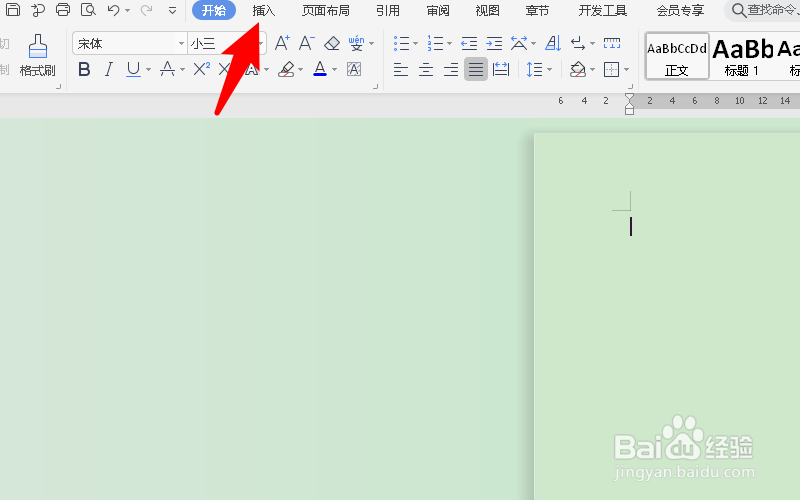800x500 pixels.
Task: Open the line spacing dropdown arrow
Action: (x=549, y=69)
